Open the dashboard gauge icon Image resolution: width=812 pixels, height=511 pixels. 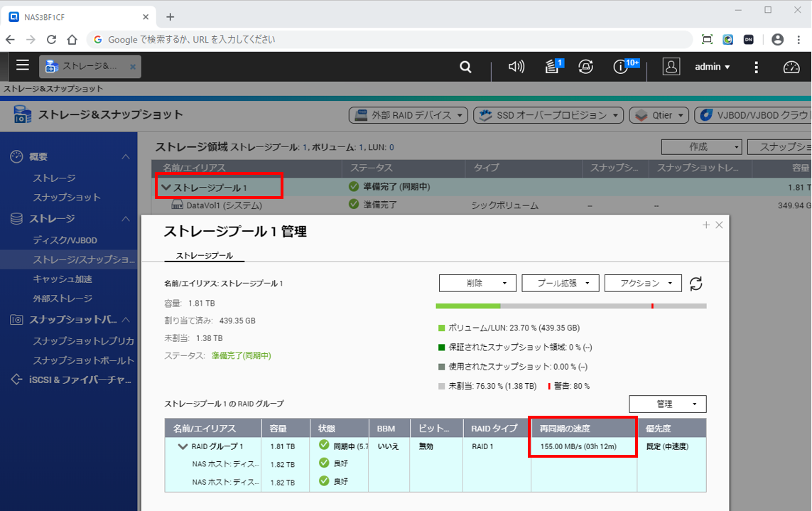pos(791,67)
